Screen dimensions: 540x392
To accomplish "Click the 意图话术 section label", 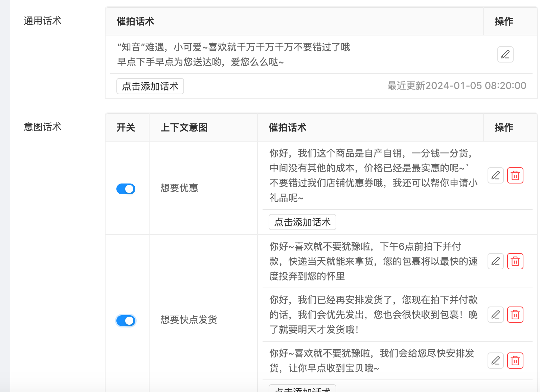I will [43, 127].
